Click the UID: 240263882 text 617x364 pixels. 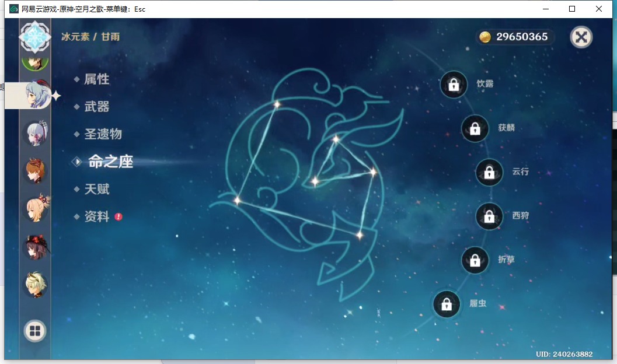coord(564,354)
